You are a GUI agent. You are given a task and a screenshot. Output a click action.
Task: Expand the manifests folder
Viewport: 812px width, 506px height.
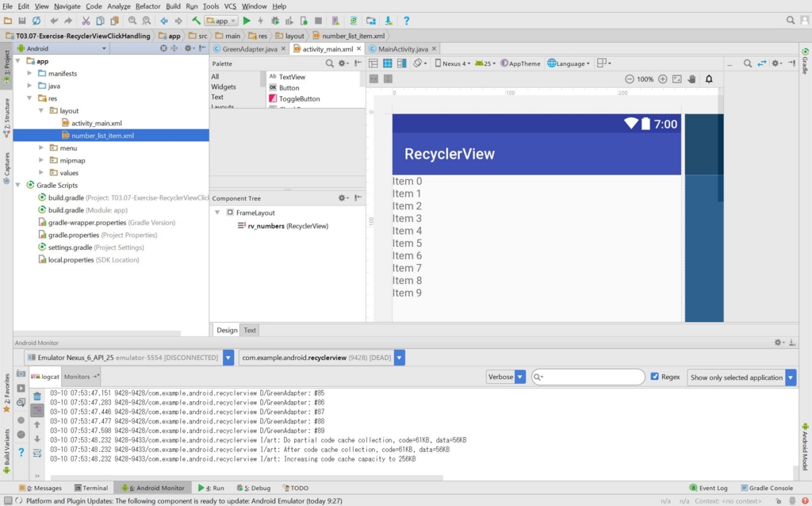(x=29, y=74)
